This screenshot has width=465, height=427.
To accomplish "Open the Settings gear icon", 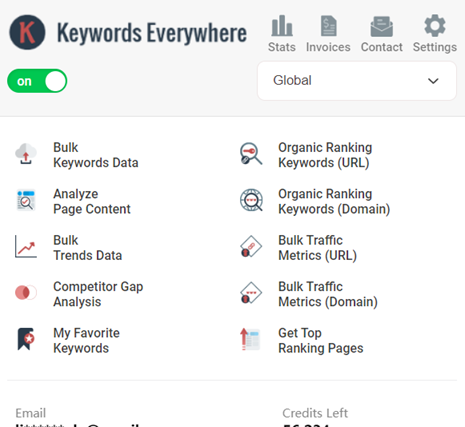I will pyautogui.click(x=435, y=26).
